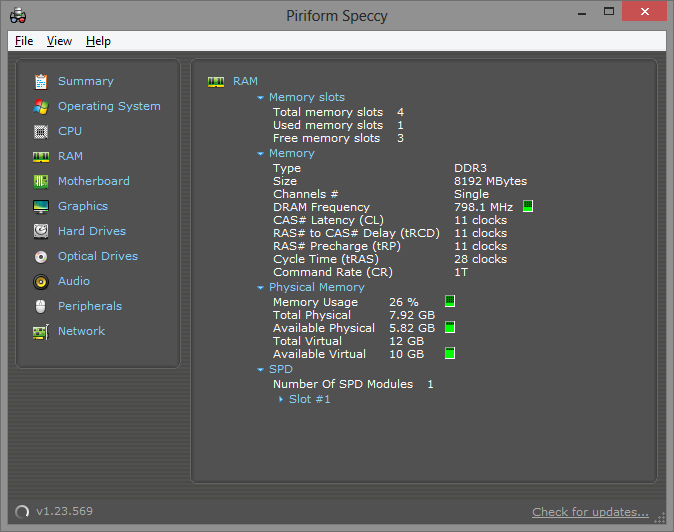Screen dimensions: 674x532
Task: Click the Operating System Windows flag icon
Action: click(x=41, y=107)
